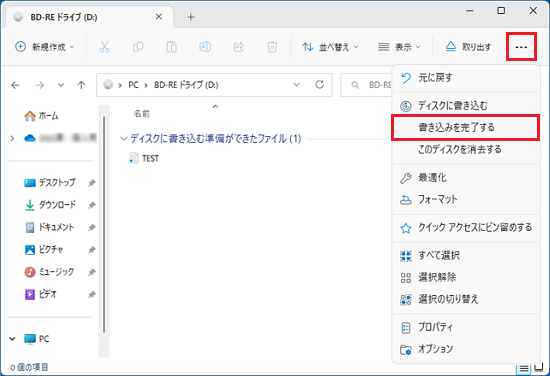The width and height of the screenshot is (550, 376).
Task: Choose クイック アクセスにピン留めする
Action: pyautogui.click(x=465, y=228)
